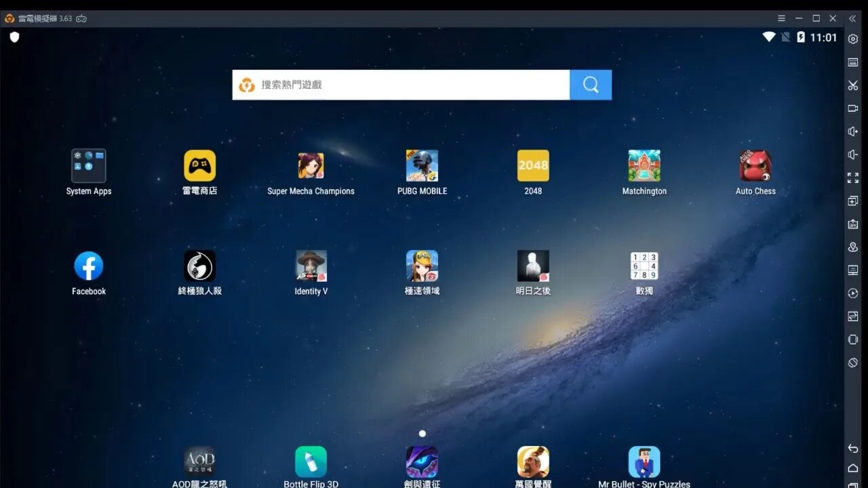Viewport: 868px width, 488px height.
Task: Launch Matchington game
Action: pyautogui.click(x=644, y=166)
